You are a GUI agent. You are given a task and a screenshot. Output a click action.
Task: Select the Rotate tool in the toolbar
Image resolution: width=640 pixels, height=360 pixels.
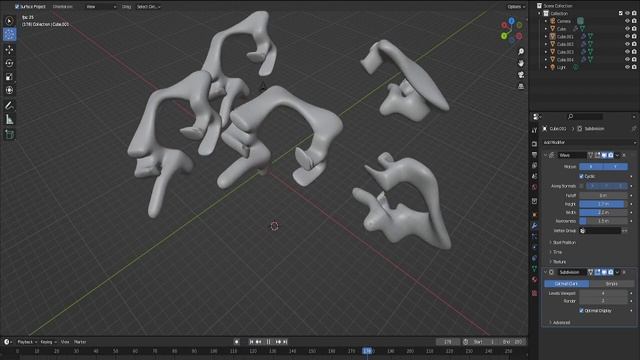(9, 63)
